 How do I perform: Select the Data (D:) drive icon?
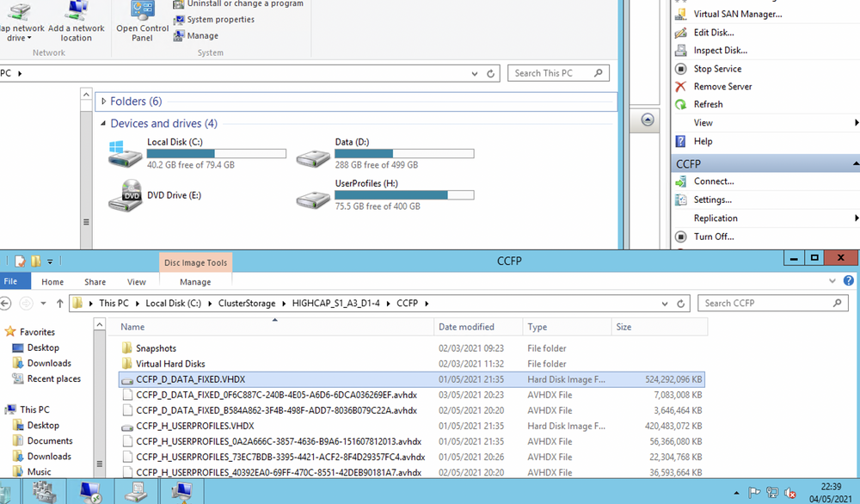point(313,158)
